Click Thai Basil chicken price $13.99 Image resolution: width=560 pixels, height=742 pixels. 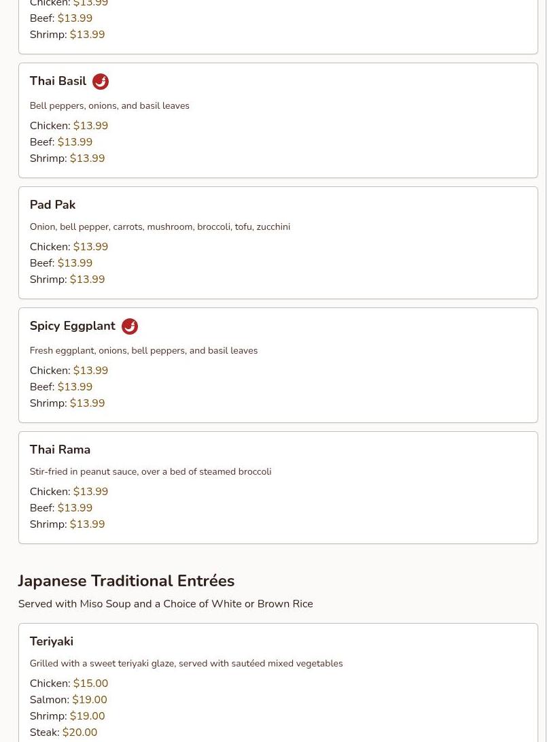[x=91, y=125]
